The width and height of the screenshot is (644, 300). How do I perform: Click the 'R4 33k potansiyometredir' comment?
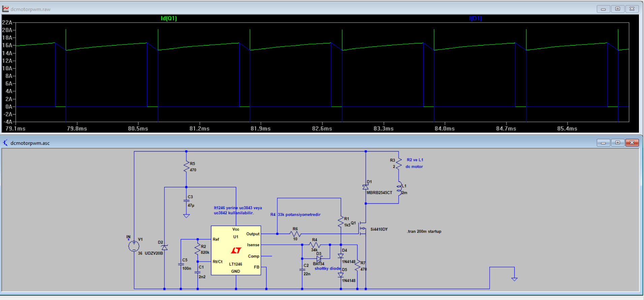point(295,214)
